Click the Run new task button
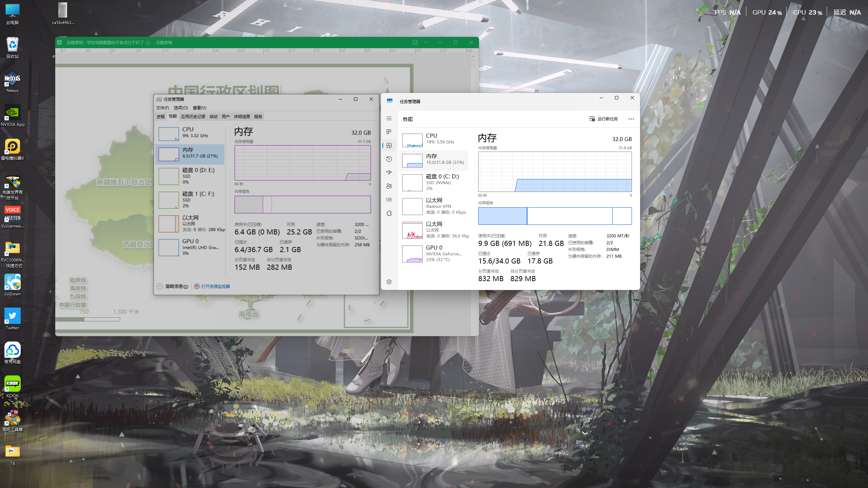 [604, 119]
